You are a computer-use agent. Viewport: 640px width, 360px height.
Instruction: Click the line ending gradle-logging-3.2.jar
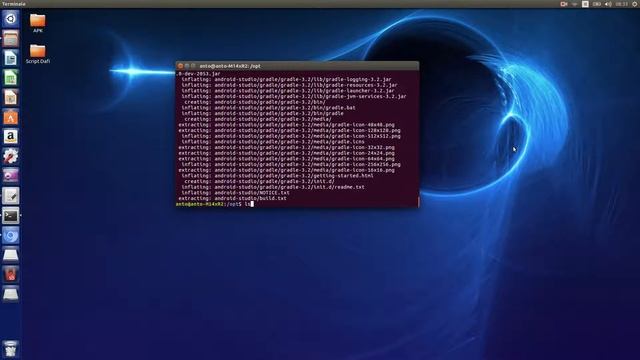click(286, 79)
